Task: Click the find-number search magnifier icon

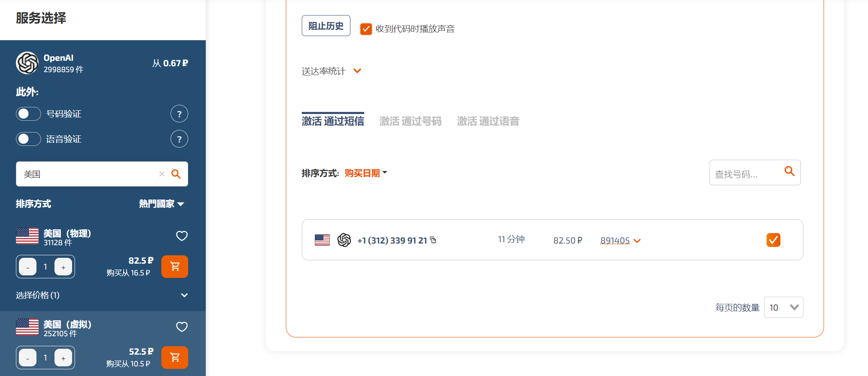Action: (x=790, y=171)
